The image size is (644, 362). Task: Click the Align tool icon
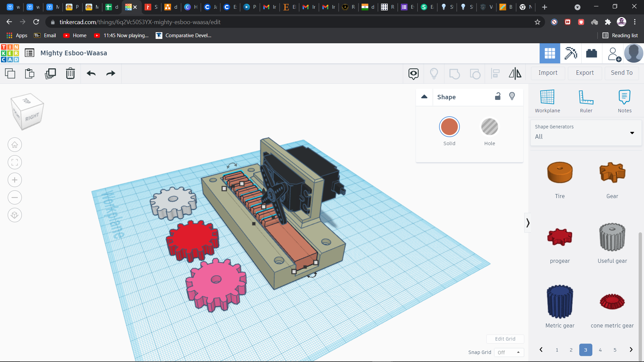(x=495, y=73)
